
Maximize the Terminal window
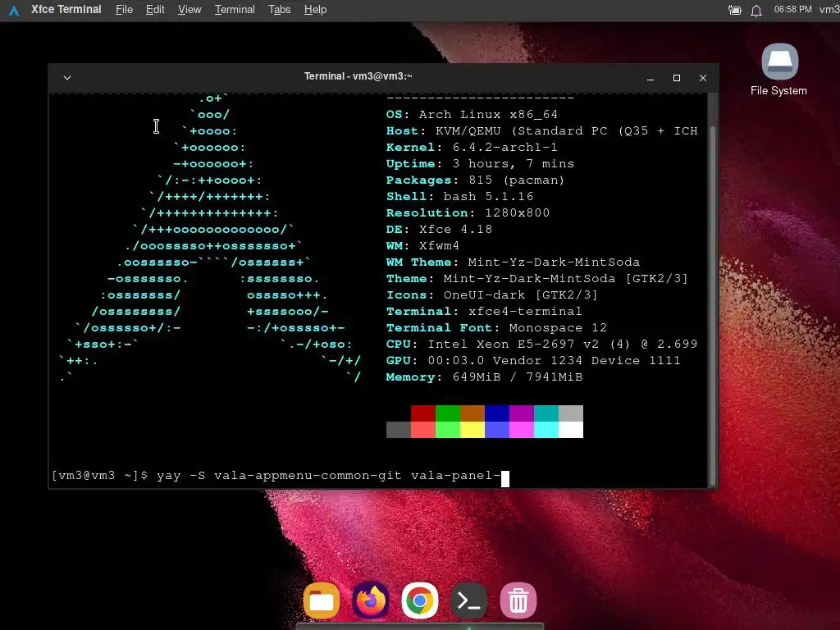click(x=677, y=78)
